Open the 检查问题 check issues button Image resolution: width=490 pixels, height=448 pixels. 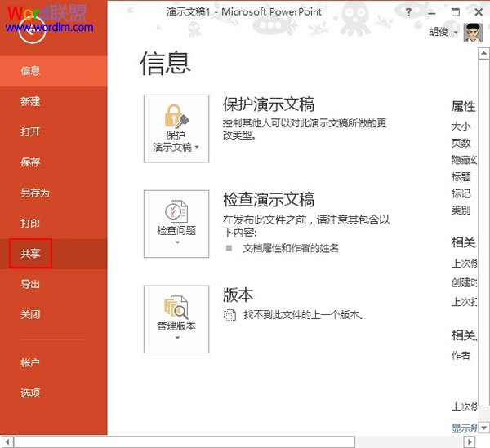coord(176,224)
